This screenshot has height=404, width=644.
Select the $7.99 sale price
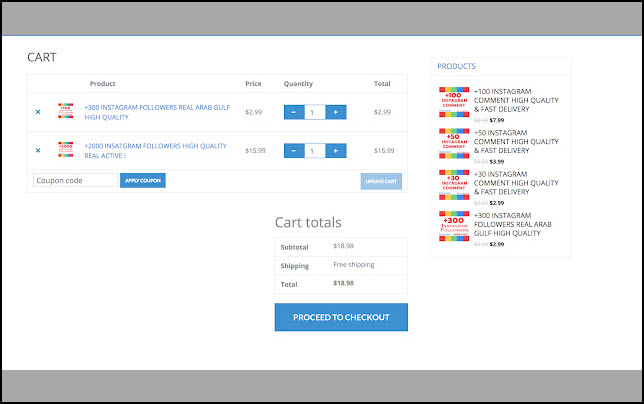pos(497,120)
